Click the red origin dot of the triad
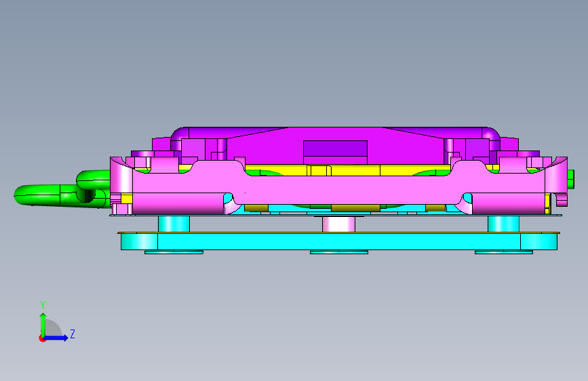Image resolution: width=588 pixels, height=381 pixels. [x=42, y=339]
